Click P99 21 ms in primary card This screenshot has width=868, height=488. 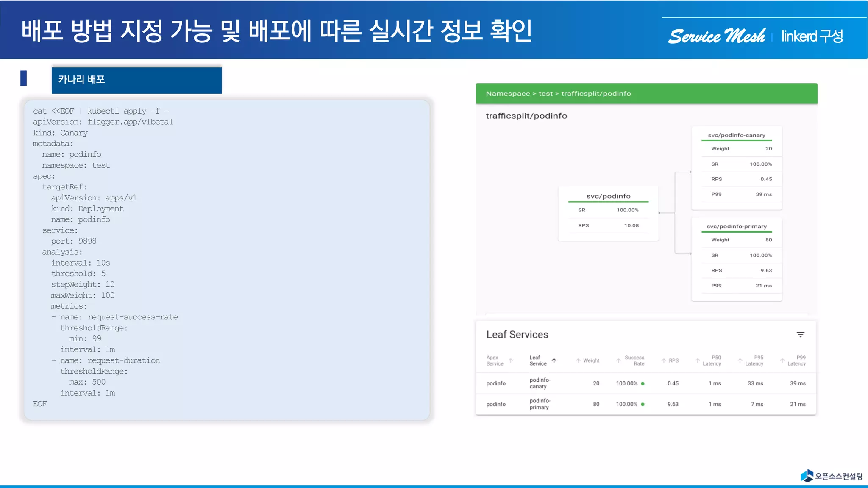[741, 286]
